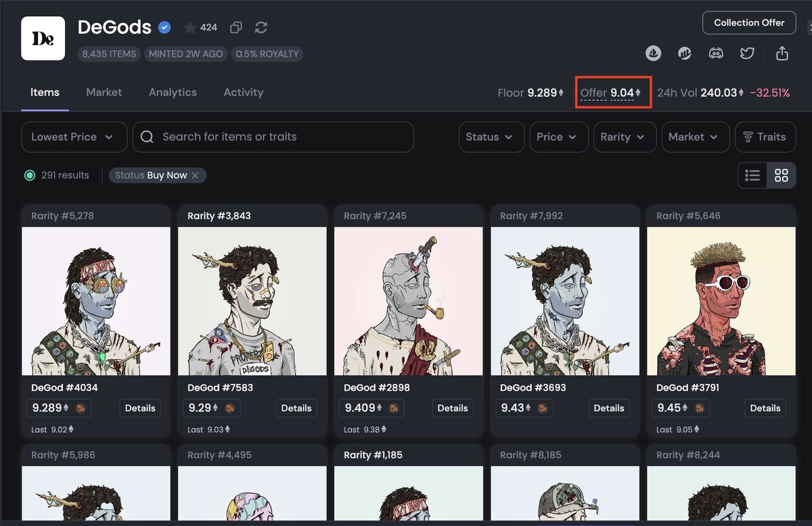This screenshot has height=526, width=812.
Task: Click the Rarity #5,646 label
Action: coord(688,216)
